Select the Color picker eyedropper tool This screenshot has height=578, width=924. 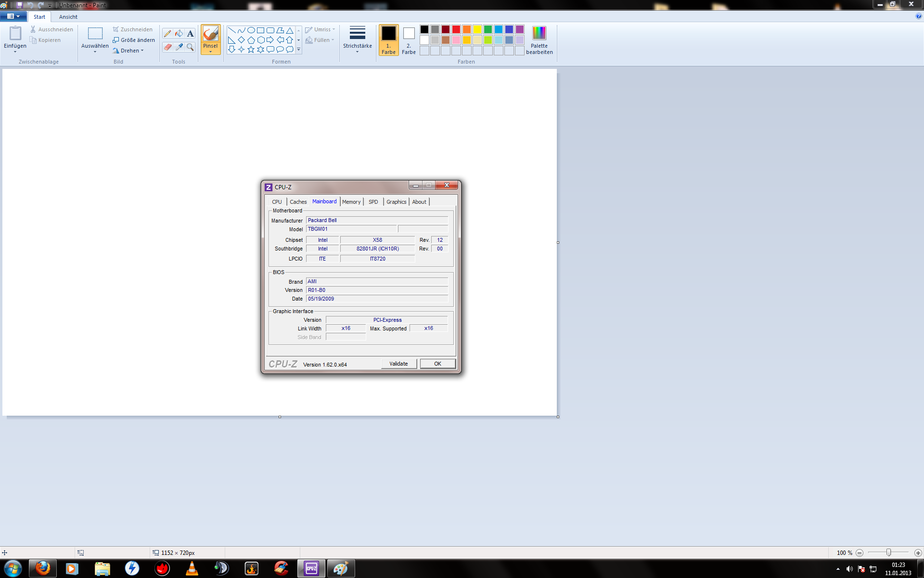pos(179,47)
